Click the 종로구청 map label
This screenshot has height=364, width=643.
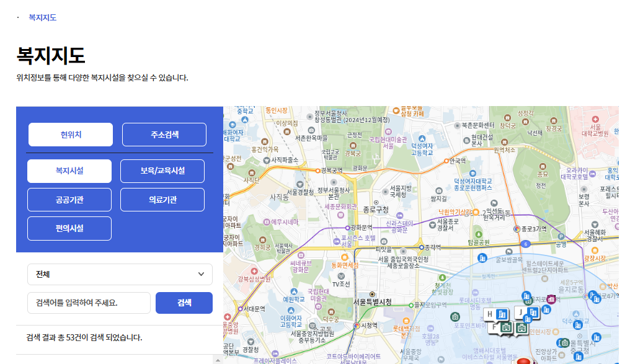click(x=376, y=210)
